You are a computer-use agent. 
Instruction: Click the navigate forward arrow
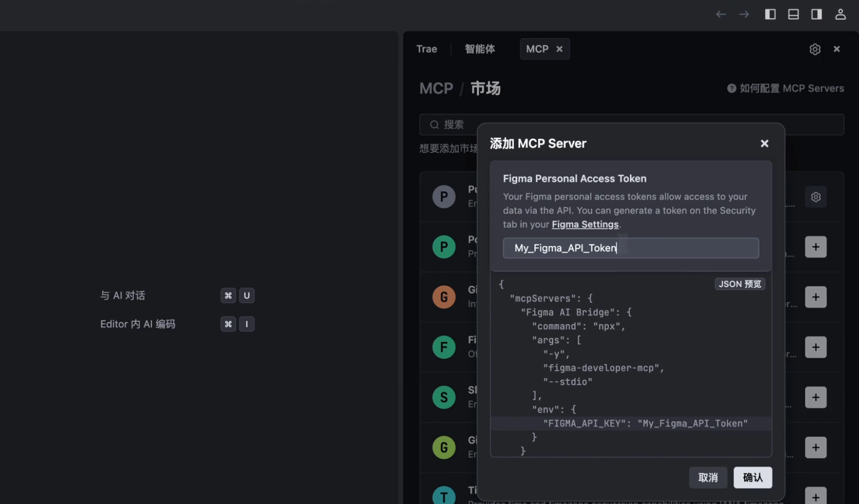(x=744, y=14)
